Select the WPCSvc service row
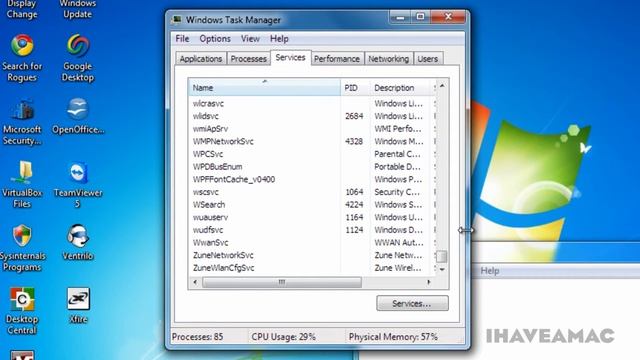Screen dimensions: 640x360 point(312,154)
